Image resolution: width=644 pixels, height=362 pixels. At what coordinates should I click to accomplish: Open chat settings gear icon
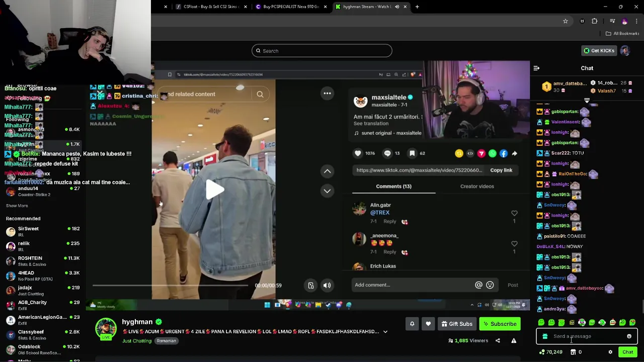610,352
